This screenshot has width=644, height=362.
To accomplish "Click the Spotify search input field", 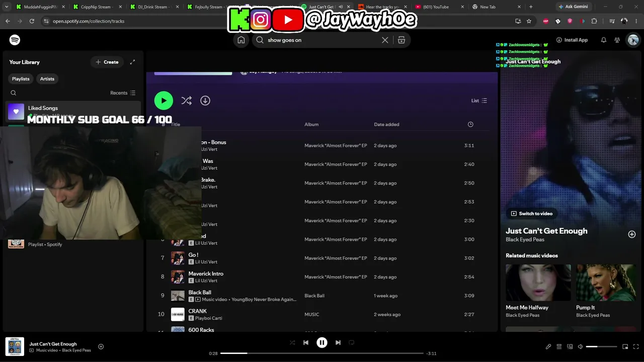I will (x=322, y=40).
